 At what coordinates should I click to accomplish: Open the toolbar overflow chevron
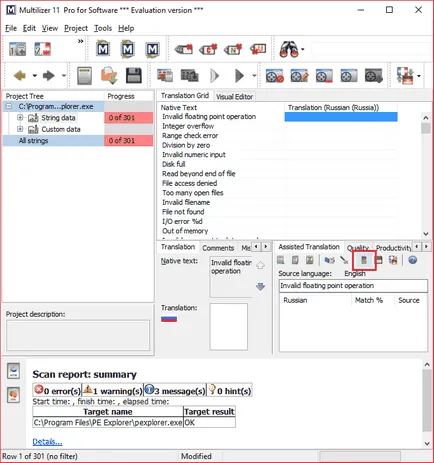(80, 41)
